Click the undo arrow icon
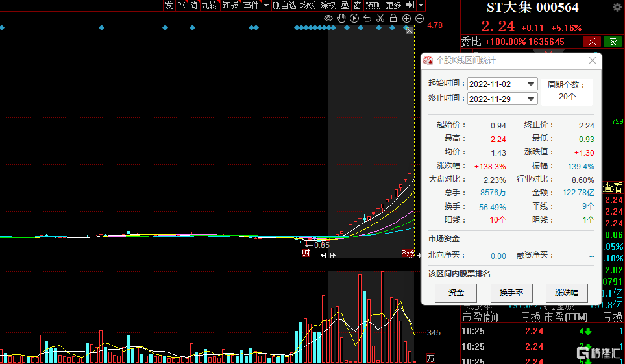Viewport: 625px width, 364px height. pyautogui.click(x=367, y=18)
